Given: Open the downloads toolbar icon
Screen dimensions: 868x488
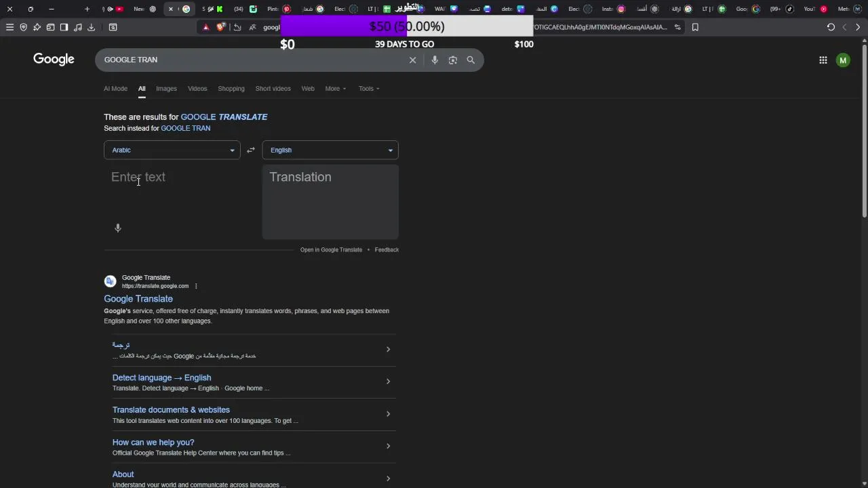Looking at the screenshot, I should 91,27.
